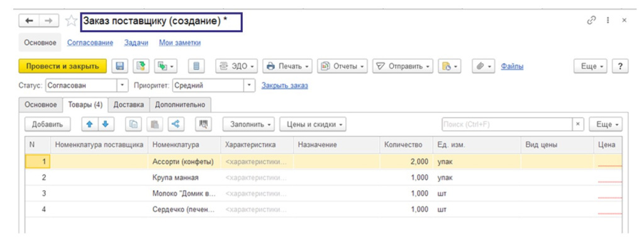Paste rows icon in goods toolbar
Image resolution: width=644 pixels, height=245 pixels.
(155, 124)
